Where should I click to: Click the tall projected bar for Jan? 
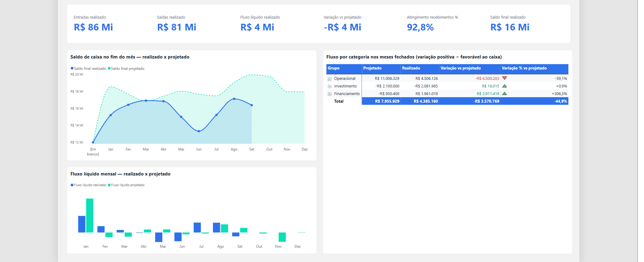coord(90,215)
